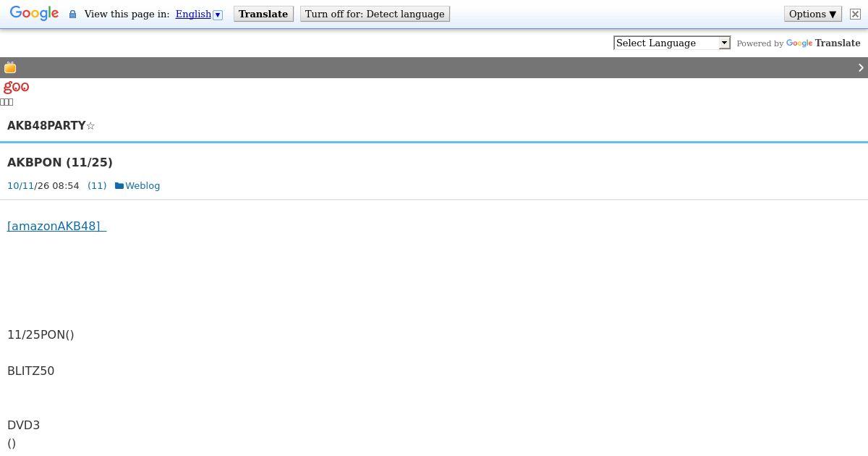Click the small text under goo logo
Screen dimensions: 868x456
(7, 102)
